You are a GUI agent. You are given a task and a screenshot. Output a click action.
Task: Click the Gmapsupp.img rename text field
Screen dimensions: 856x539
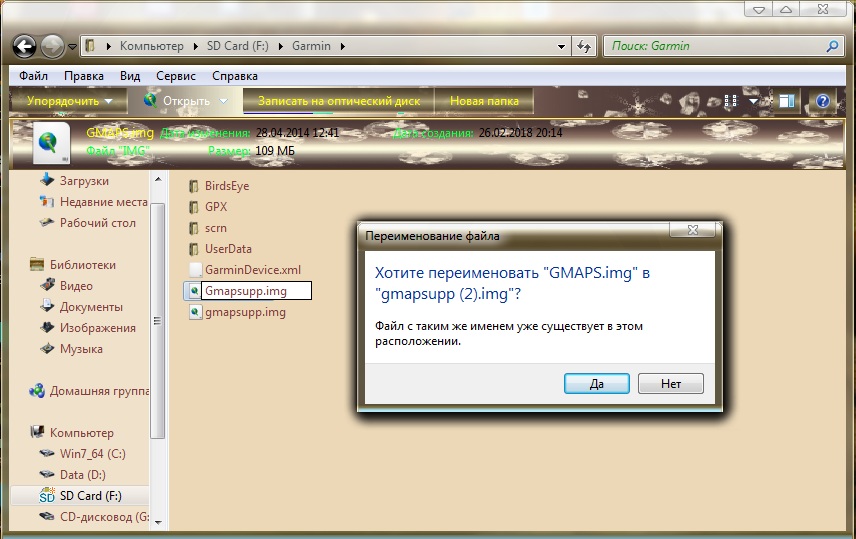pyautogui.click(x=256, y=291)
